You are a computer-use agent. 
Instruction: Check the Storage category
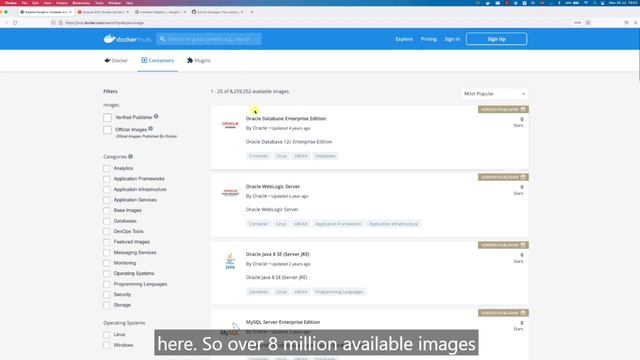107,305
